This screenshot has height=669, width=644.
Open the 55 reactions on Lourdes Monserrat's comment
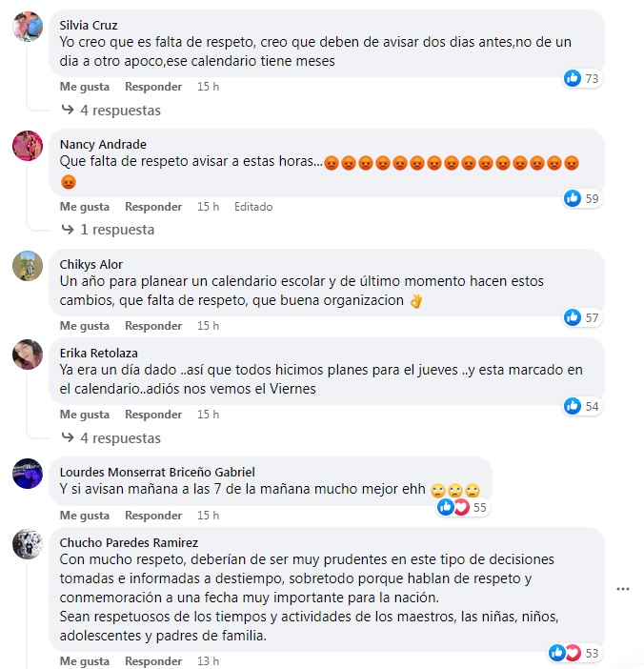pyautogui.click(x=463, y=507)
